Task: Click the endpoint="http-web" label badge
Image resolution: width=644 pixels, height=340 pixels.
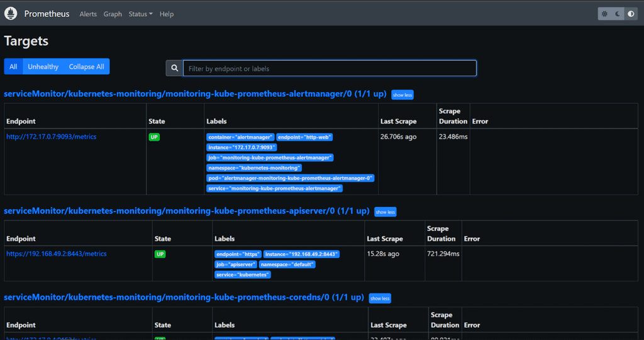Action: 304,137
